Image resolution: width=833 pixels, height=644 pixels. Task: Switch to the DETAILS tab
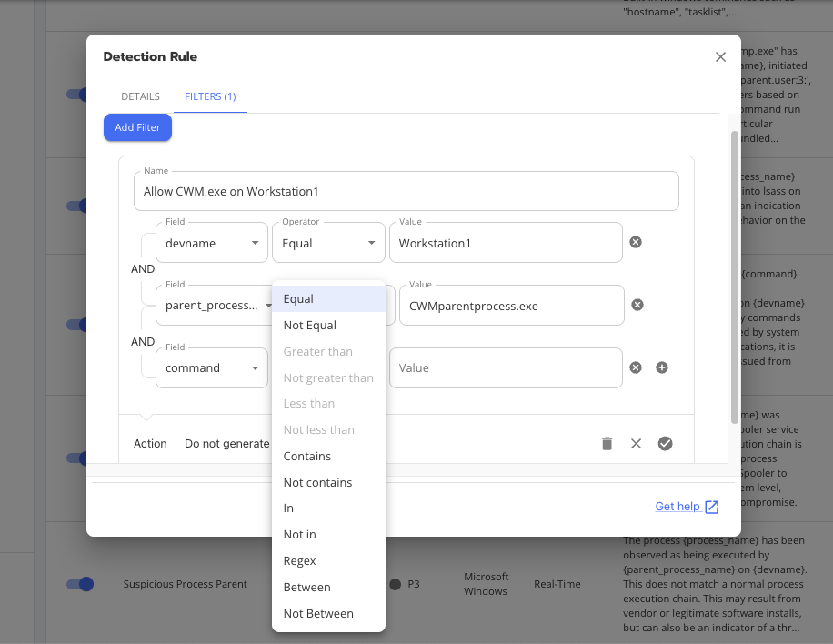point(140,96)
